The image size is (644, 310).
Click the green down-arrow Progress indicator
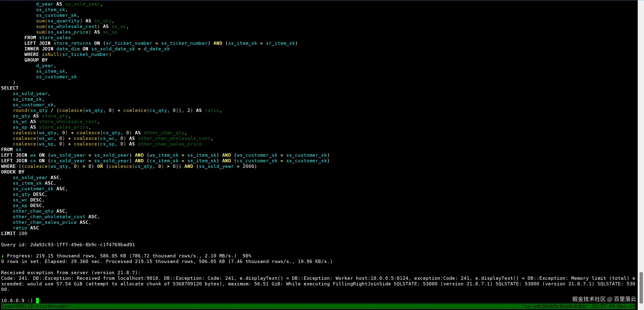2,256
